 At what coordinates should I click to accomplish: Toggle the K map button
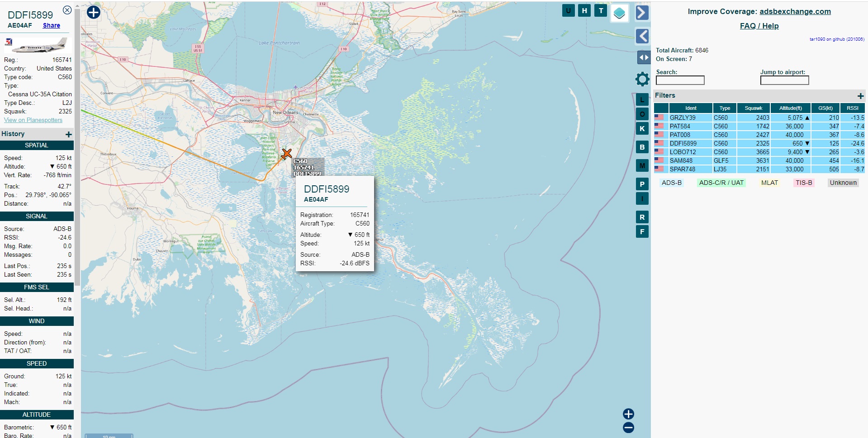642,128
